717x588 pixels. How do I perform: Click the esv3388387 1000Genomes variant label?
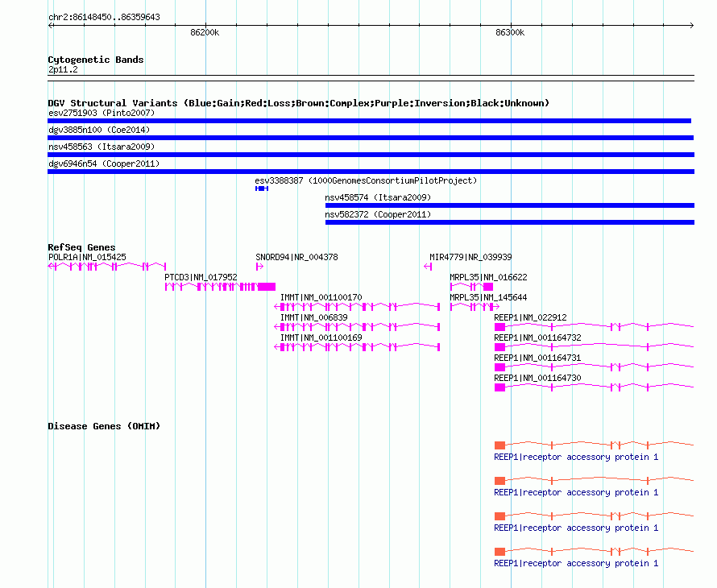click(x=366, y=180)
